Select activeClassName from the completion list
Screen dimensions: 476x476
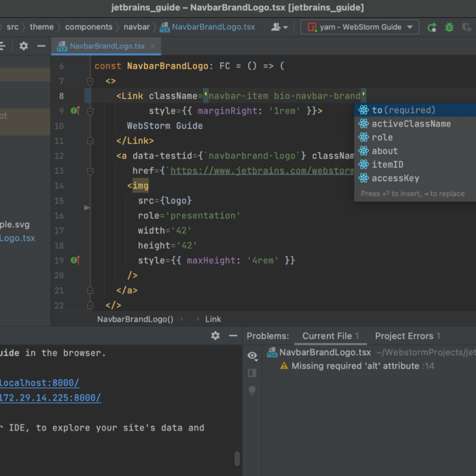(411, 124)
